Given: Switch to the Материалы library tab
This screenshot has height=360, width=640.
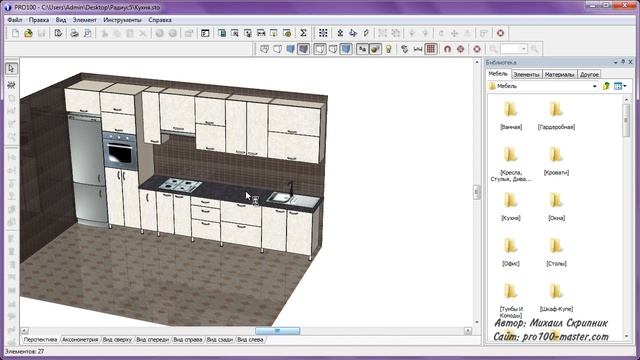Looking at the screenshot, I should point(560,74).
